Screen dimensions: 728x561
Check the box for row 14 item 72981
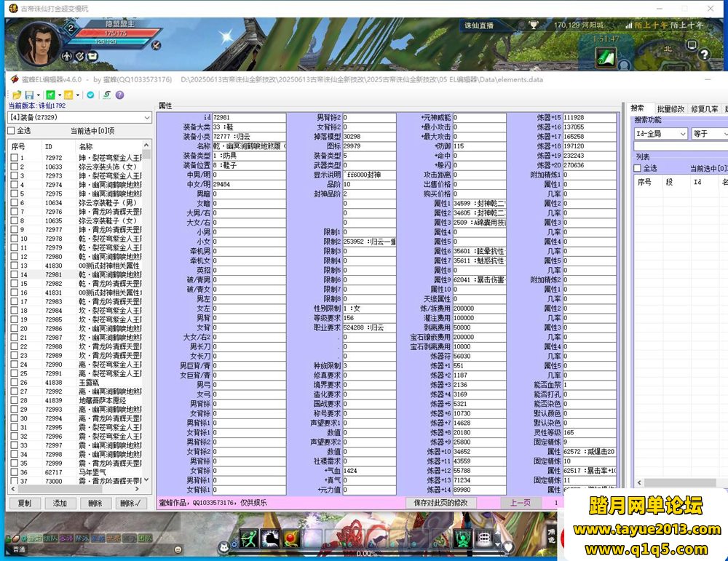[x=13, y=275]
